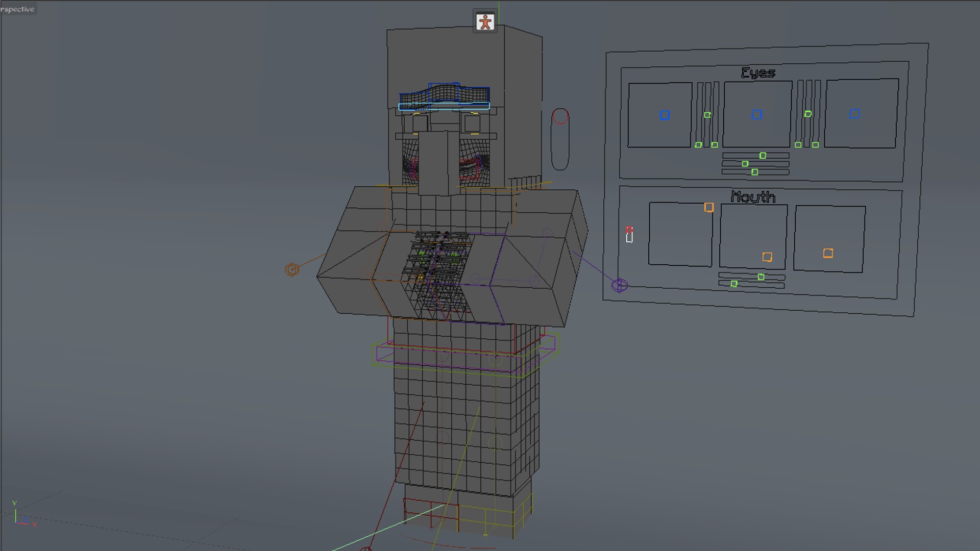Toggle the red and white switch beside Mouth

click(629, 235)
